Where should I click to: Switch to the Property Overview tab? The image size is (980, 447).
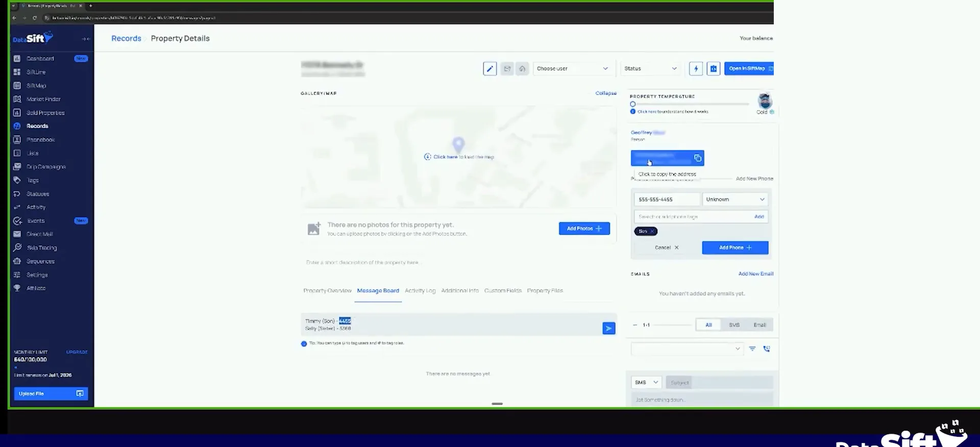point(327,291)
